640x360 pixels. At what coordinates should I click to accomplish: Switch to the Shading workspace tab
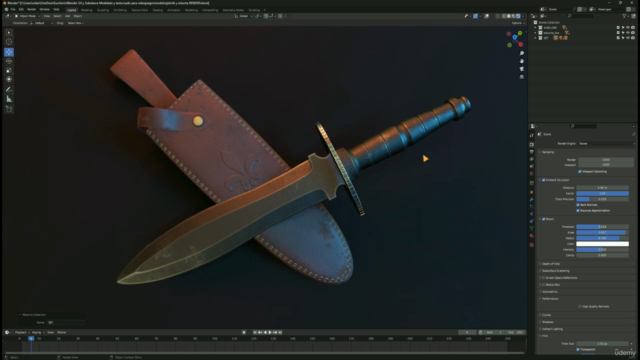(x=157, y=10)
